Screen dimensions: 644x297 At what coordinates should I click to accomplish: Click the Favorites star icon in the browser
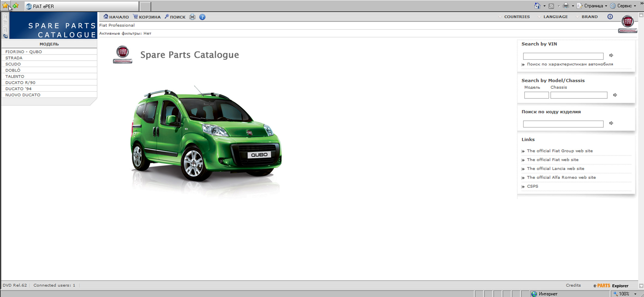point(5,5)
